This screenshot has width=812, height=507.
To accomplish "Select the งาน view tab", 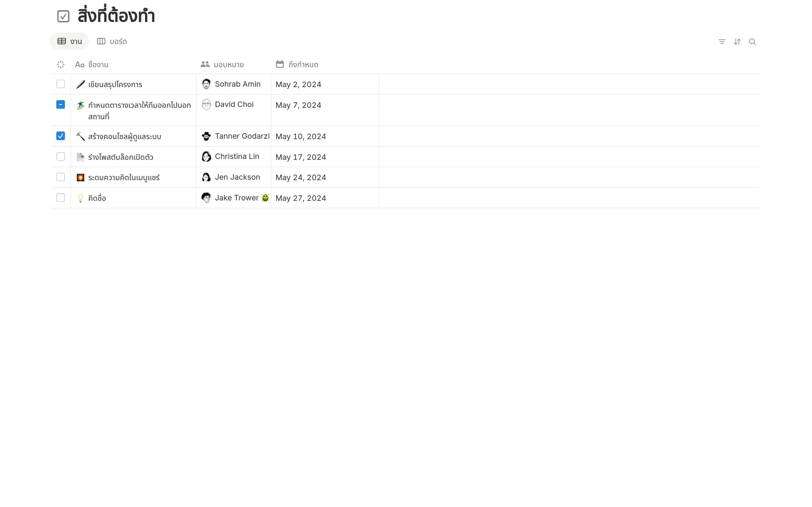I will pos(69,41).
